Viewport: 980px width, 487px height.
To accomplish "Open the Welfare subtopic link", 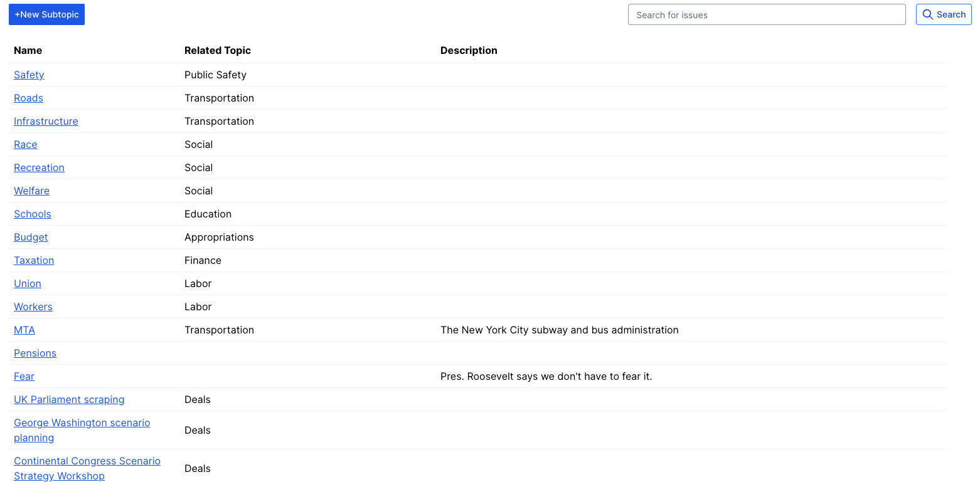I will point(31,191).
